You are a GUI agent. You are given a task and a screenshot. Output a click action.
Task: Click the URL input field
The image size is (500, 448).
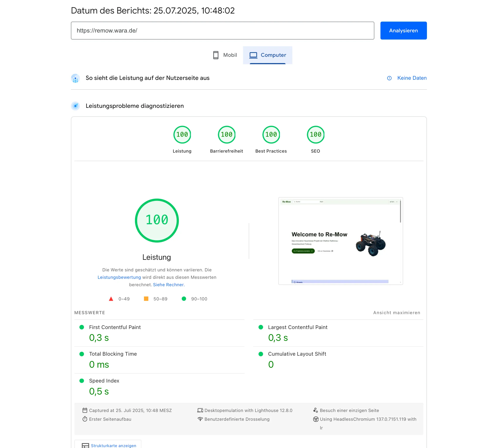[222, 31]
